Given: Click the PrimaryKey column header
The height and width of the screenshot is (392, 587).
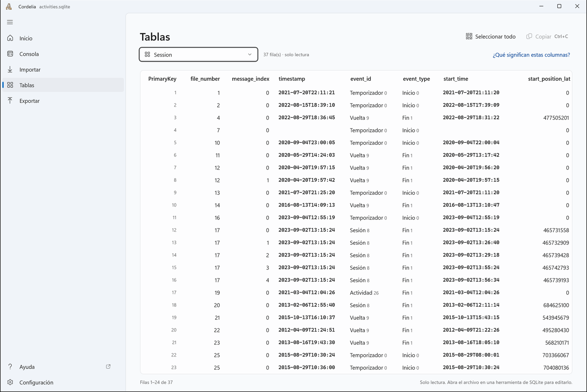Looking at the screenshot, I should pos(162,79).
